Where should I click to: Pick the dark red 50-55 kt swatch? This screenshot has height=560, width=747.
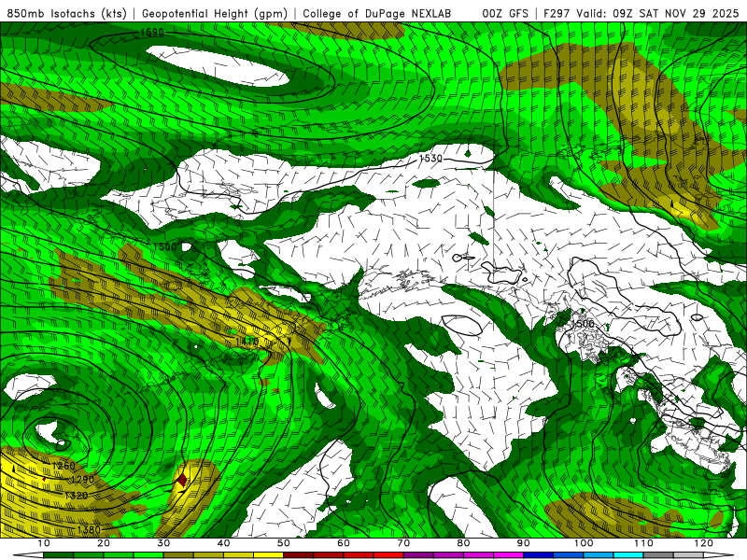coord(298,555)
